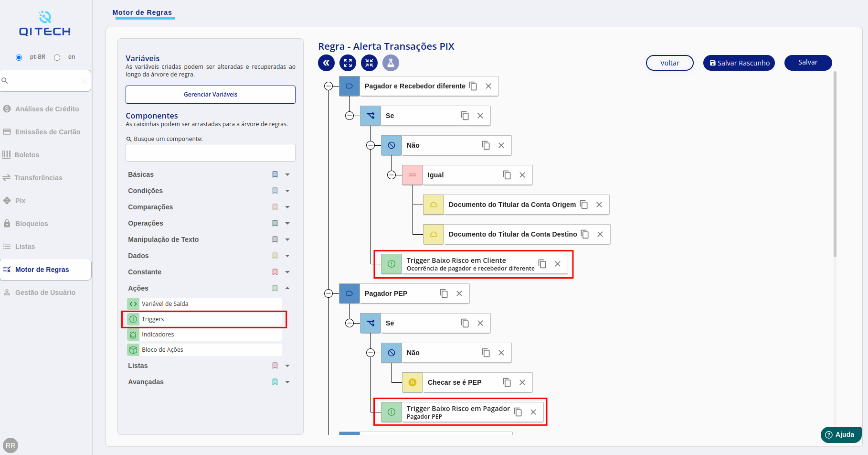Open Análises de Crédito menu
This screenshot has width=868, height=455.
point(46,109)
